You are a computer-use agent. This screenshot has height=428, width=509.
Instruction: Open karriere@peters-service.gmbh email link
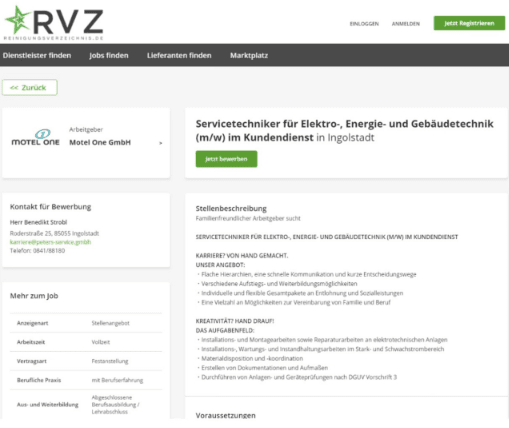tap(50, 242)
